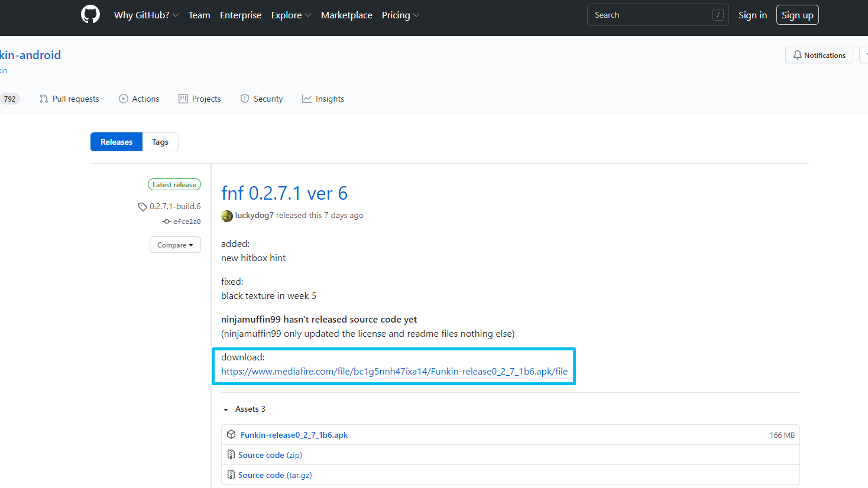Switch to the Actions tab
The width and height of the screenshot is (868, 488).
[139, 99]
